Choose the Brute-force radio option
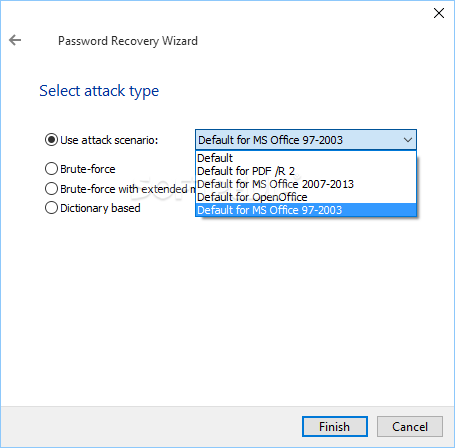Image resolution: width=455 pixels, height=448 pixels. 51,169
